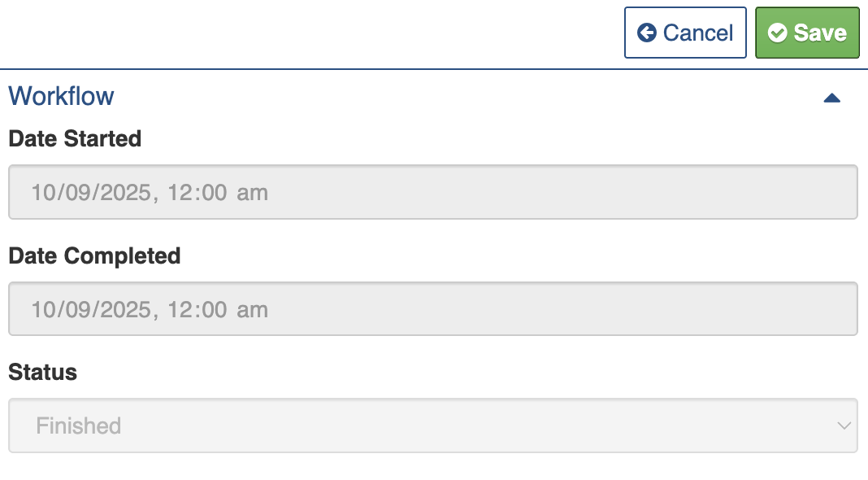Click the chevron arrow of the Status dropdown
The height and width of the screenshot is (480, 868).
pos(844,425)
